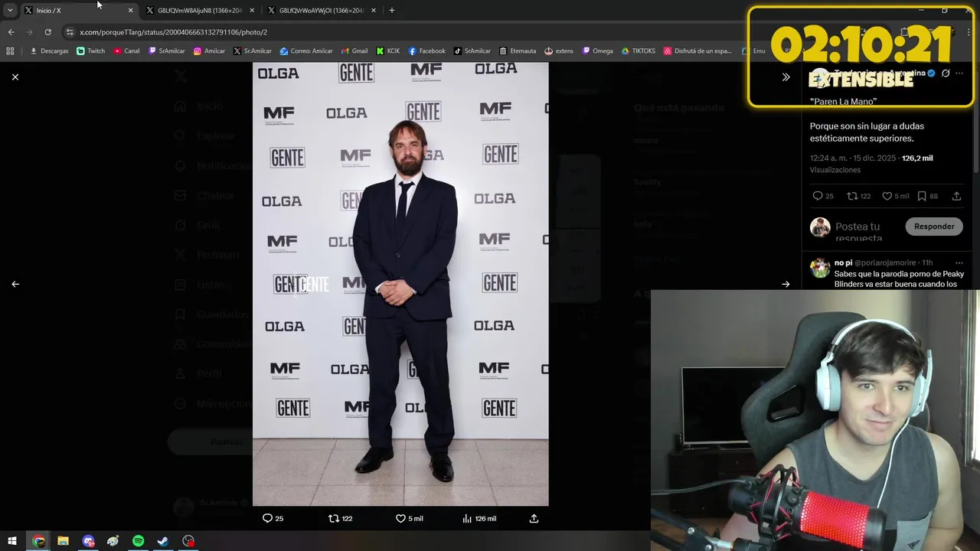980x551 pixels.
Task: Close the 'Inicio / X' tab
Action: (x=130, y=10)
